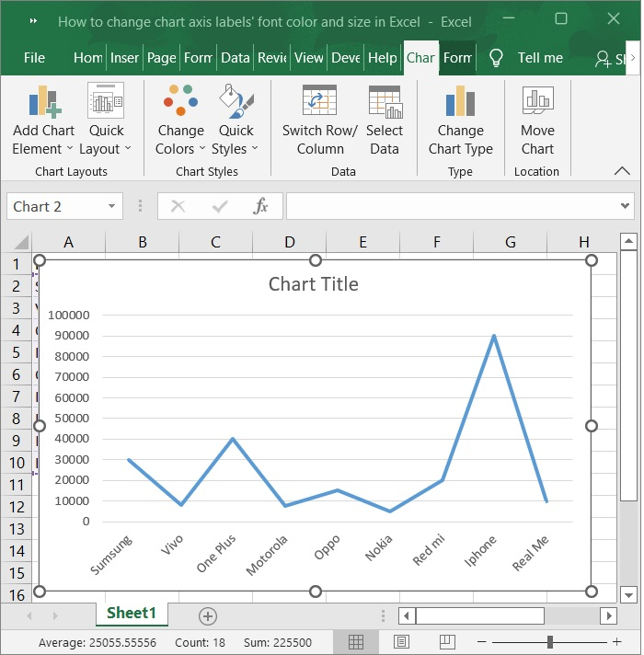Switch to Page Break Preview view
644x655 pixels.
coord(447,641)
